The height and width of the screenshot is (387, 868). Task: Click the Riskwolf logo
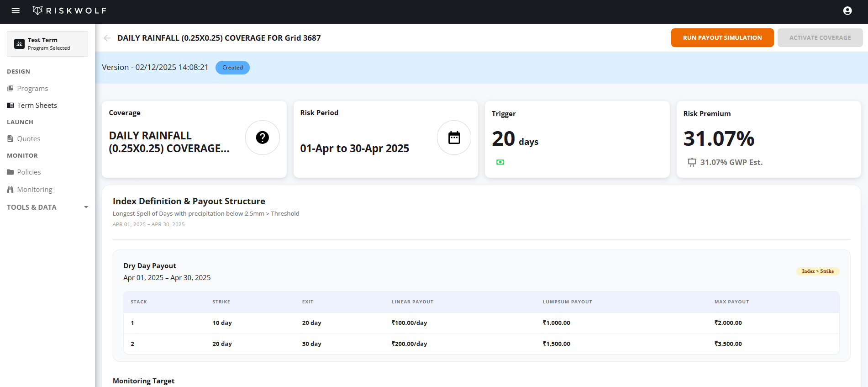[x=69, y=11]
